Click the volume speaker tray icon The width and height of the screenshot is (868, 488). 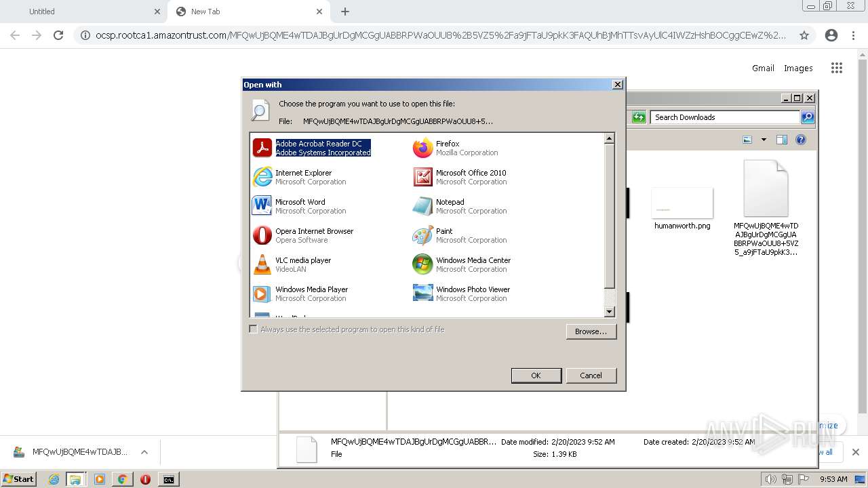770,479
